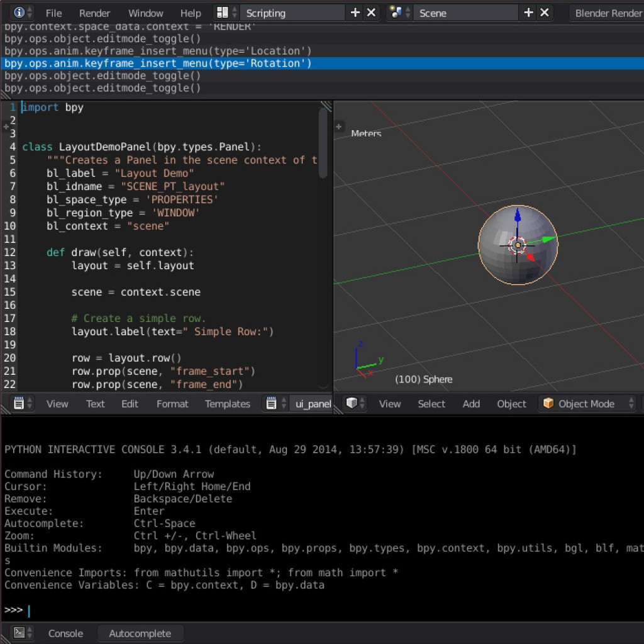Click the Python Console editor type icon
644x644 pixels.
[x=18, y=633]
